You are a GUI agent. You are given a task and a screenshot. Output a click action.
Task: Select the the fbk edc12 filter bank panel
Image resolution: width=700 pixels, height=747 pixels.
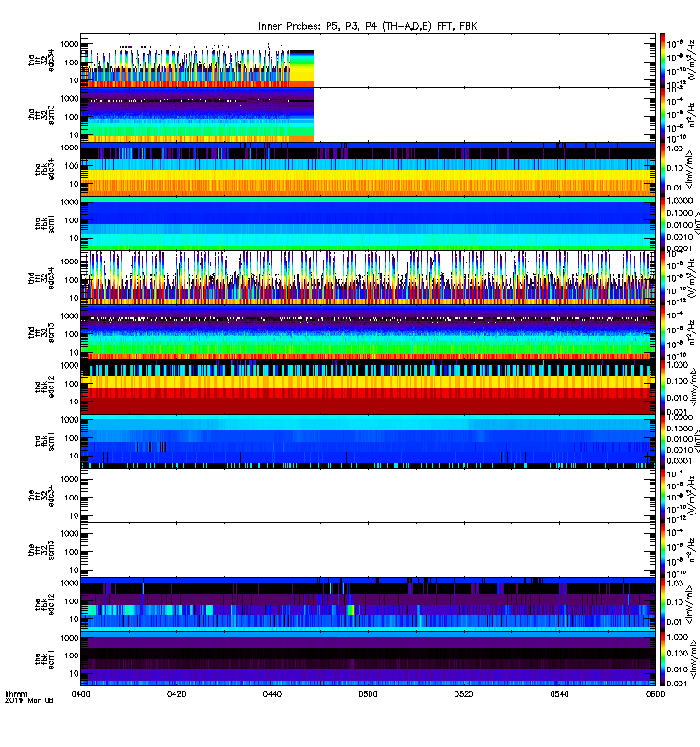tap(368, 604)
